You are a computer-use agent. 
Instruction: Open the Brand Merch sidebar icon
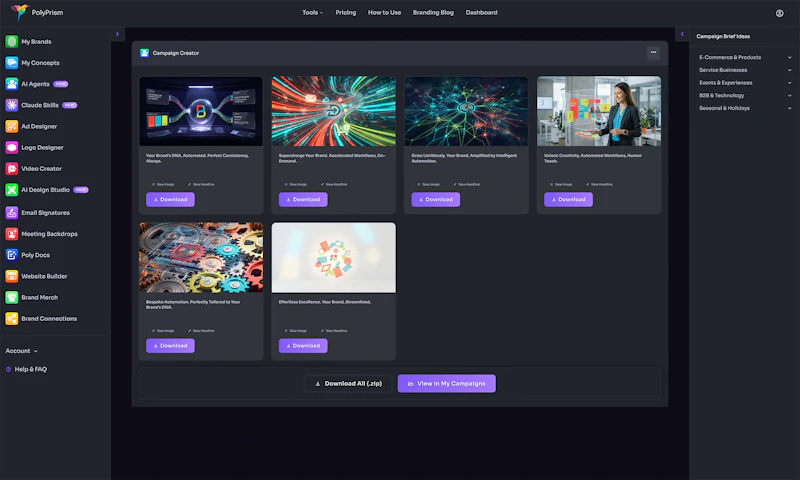click(11, 297)
